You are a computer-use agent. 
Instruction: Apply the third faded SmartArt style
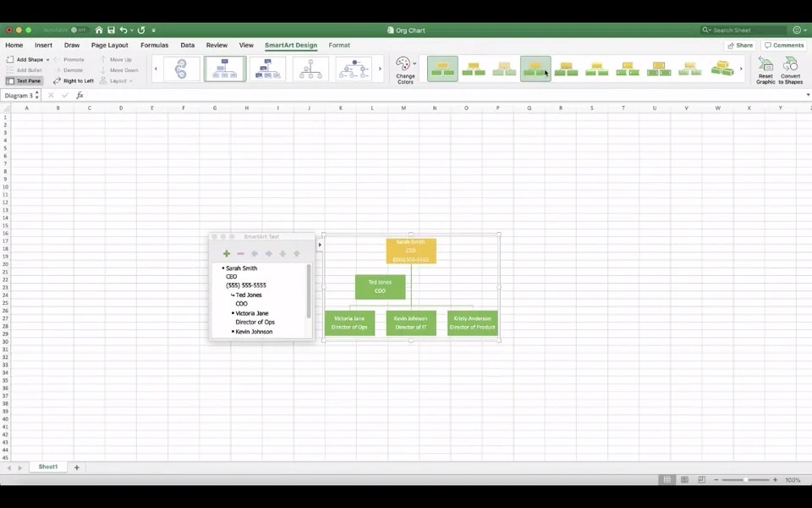[x=504, y=69]
